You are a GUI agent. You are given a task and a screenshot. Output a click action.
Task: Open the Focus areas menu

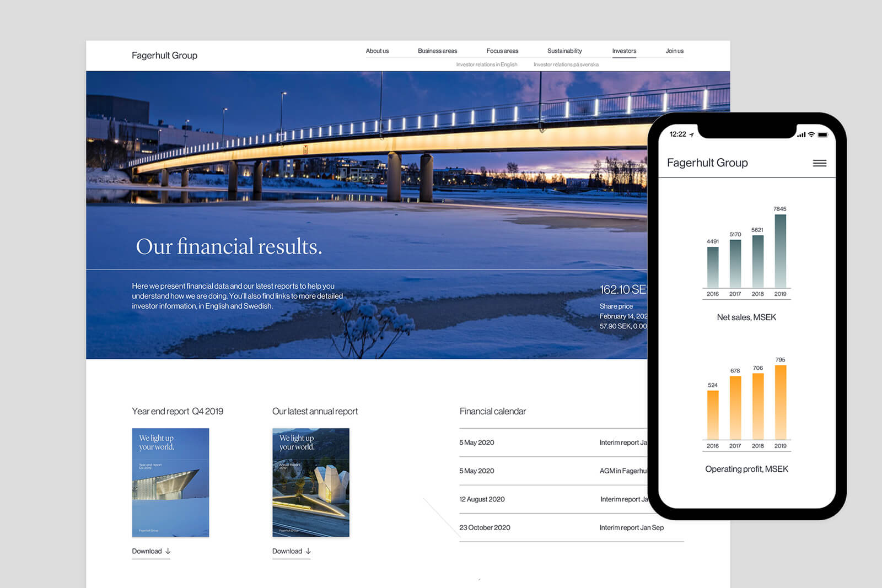click(x=502, y=51)
